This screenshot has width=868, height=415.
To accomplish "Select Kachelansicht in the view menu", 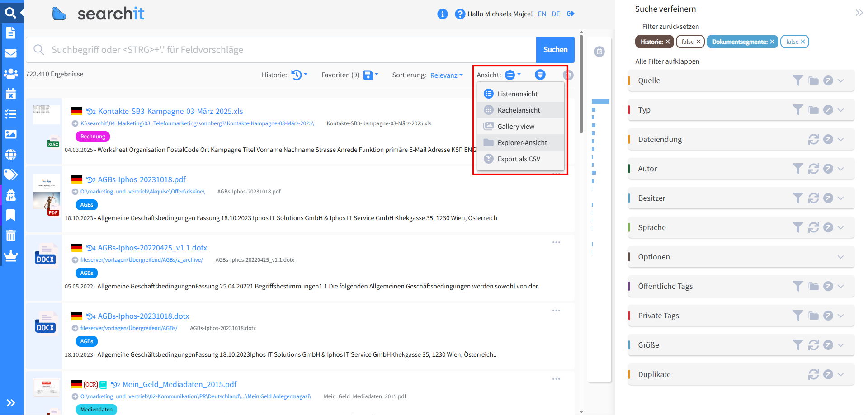I will 521,110.
